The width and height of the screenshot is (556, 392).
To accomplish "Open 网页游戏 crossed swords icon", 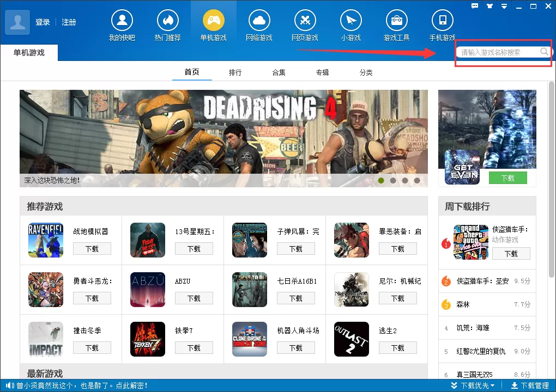I will click(x=305, y=20).
